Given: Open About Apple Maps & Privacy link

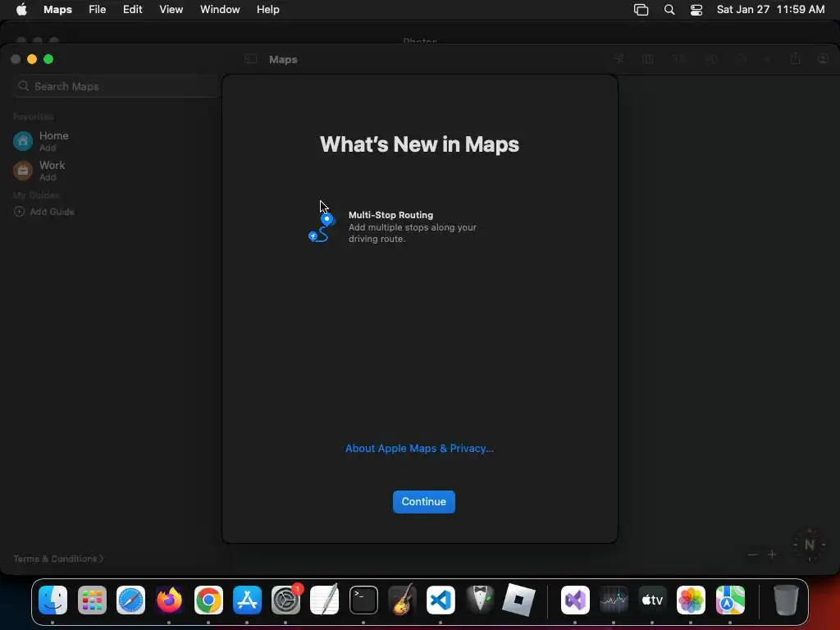Looking at the screenshot, I should (419, 449).
